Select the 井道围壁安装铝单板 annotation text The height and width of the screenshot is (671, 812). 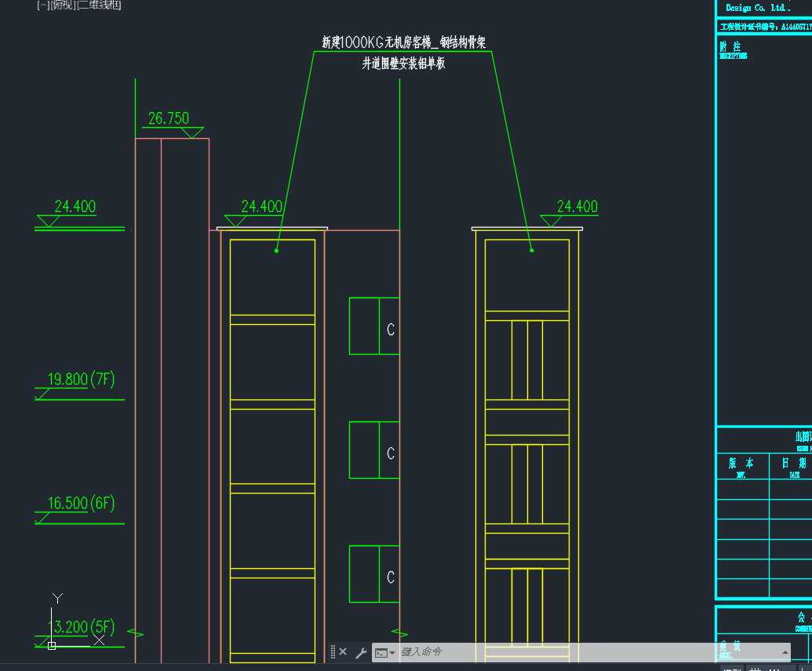point(403,64)
